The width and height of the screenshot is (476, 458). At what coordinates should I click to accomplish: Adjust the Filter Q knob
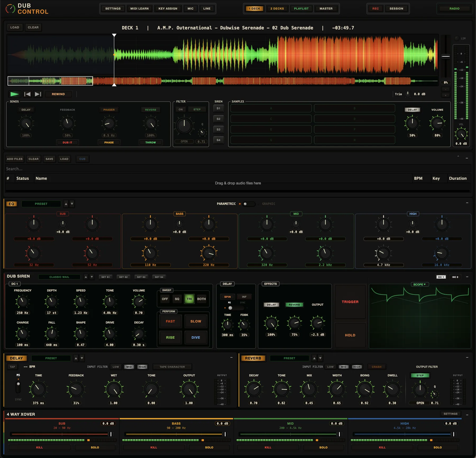tap(202, 132)
